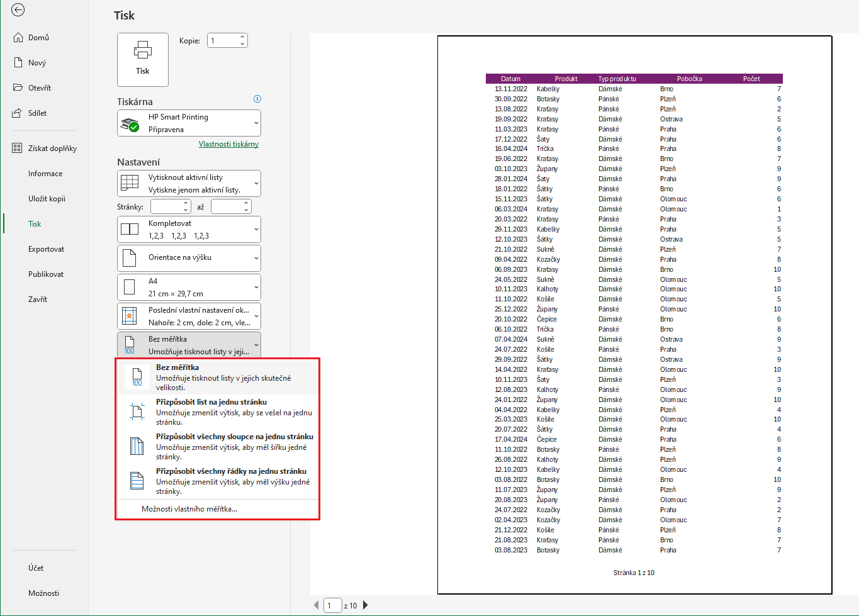Click the Počet header in preview
The width and height of the screenshot is (859, 616).
[751, 79]
